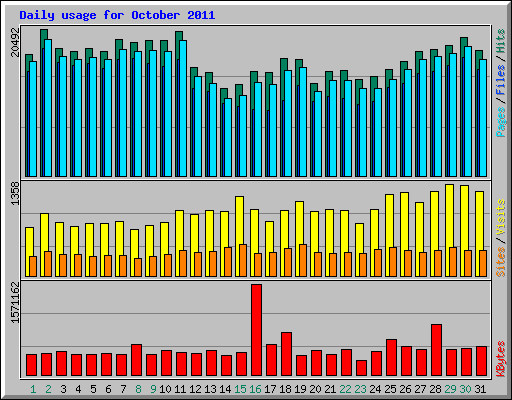Click the Pages legend label
This screenshot has height=400, width=512.
[500, 122]
